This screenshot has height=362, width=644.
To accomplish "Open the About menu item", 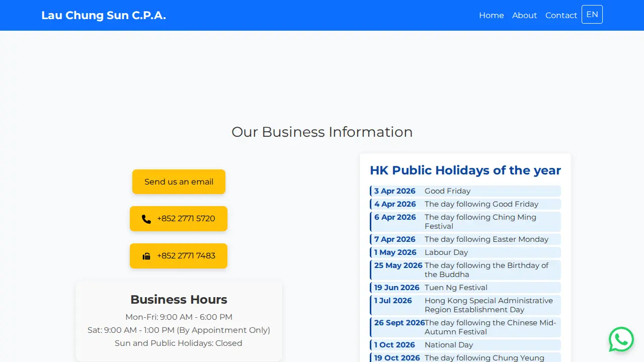I will (x=524, y=16).
